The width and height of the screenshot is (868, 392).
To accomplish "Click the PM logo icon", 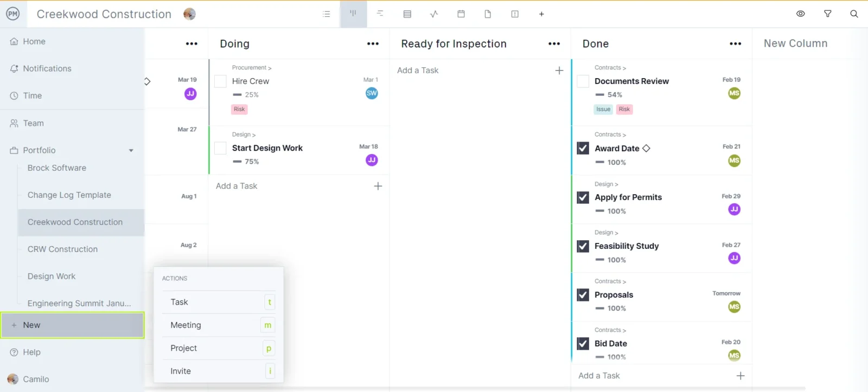I will (12, 14).
